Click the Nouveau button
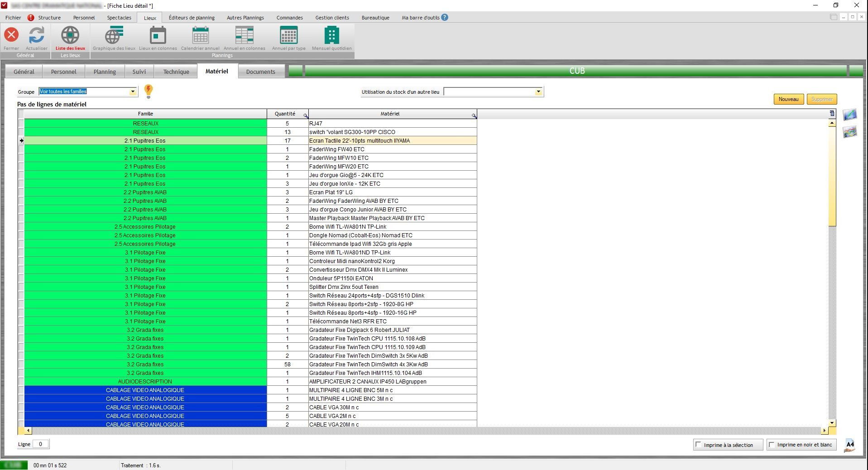Screen dimensions: 868x470 [788, 99]
